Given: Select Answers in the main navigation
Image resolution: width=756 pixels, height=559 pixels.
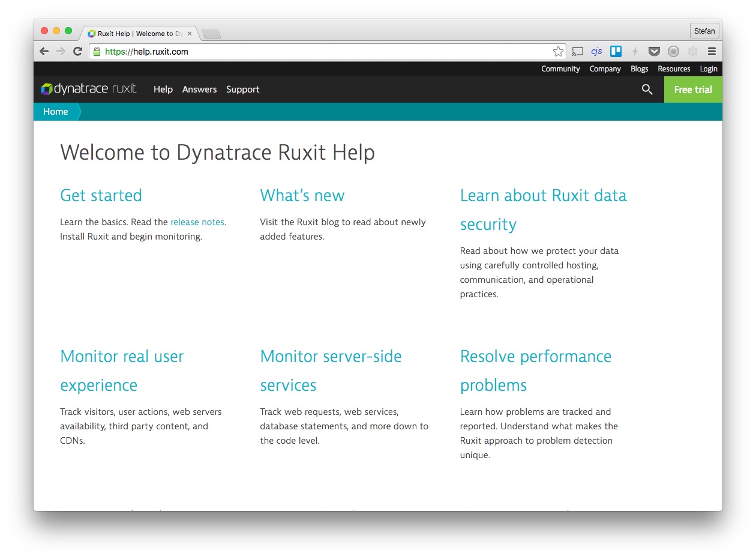Looking at the screenshot, I should tap(199, 89).
